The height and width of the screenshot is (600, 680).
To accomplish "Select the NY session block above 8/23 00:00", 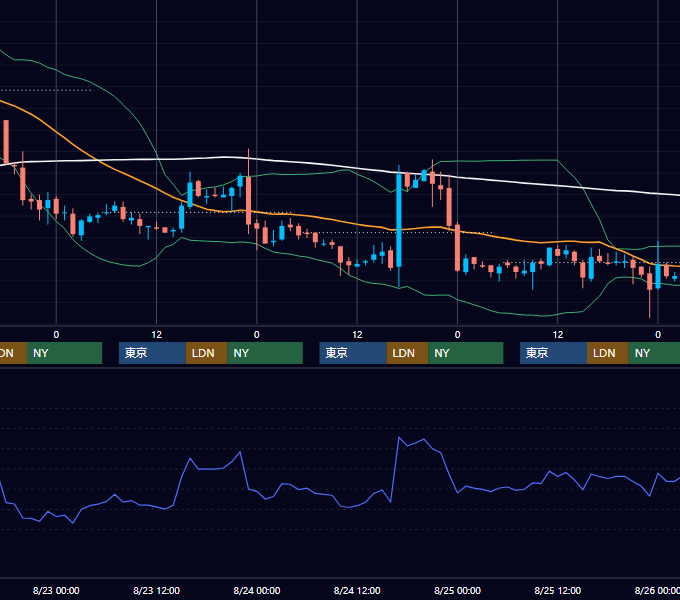I will pos(64,353).
